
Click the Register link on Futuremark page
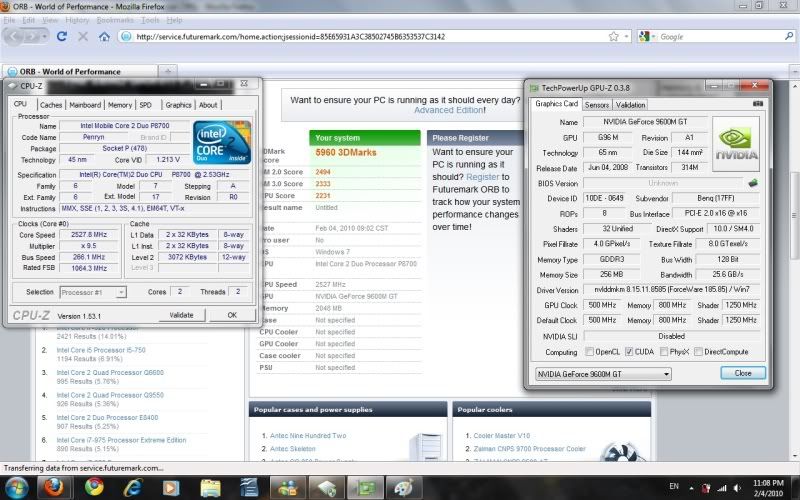483,177
